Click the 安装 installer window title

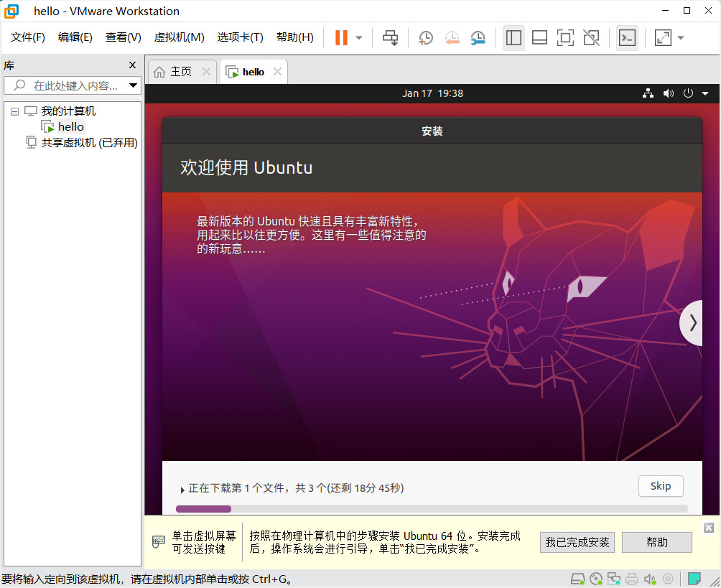(x=432, y=131)
